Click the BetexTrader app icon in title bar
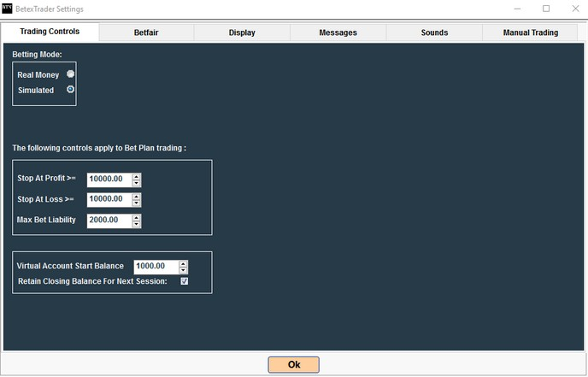The height and width of the screenshot is (377, 588). click(x=8, y=8)
